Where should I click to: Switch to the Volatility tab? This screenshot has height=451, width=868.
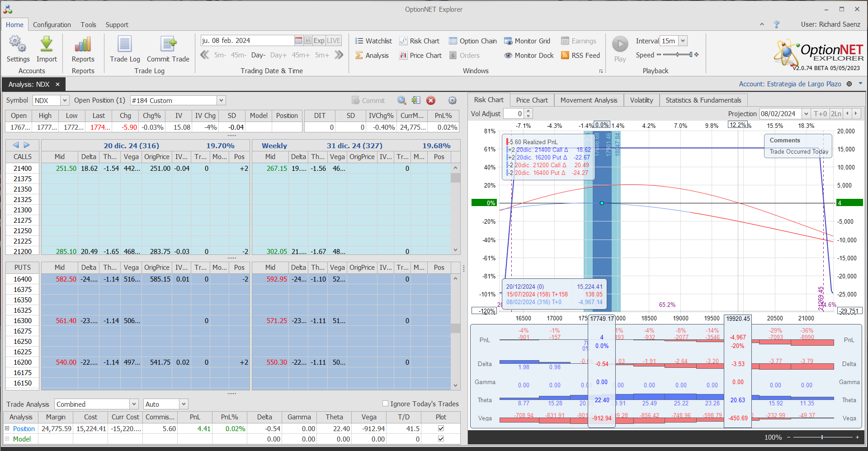point(642,100)
